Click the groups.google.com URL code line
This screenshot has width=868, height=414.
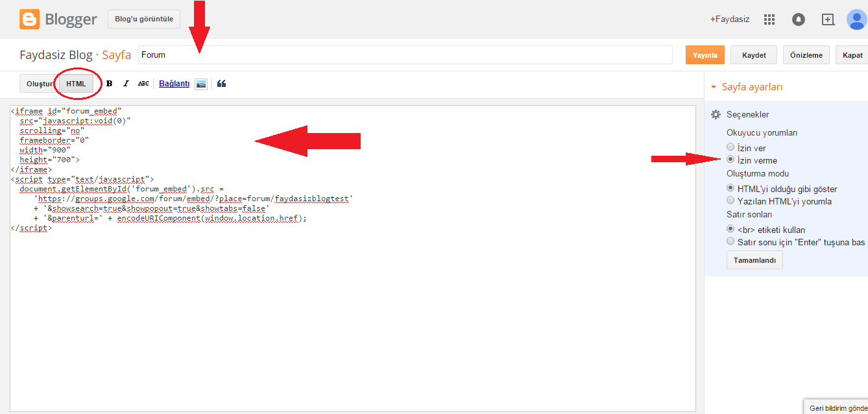click(x=193, y=199)
